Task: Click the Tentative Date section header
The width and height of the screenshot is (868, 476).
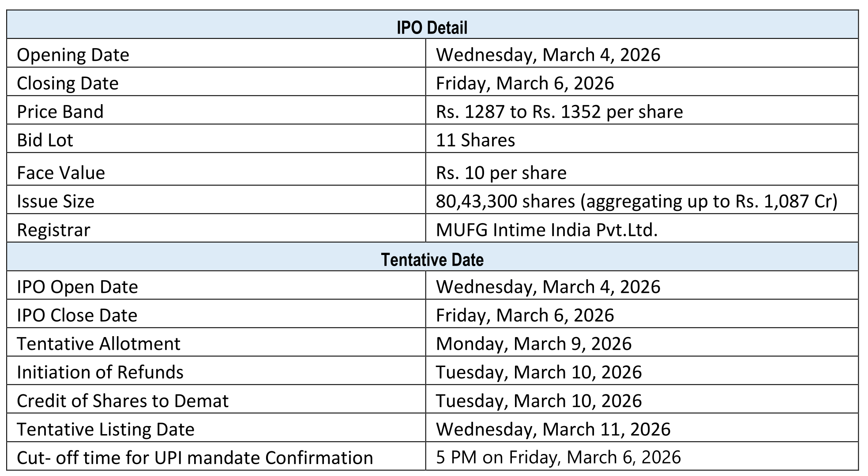Action: coord(432,259)
